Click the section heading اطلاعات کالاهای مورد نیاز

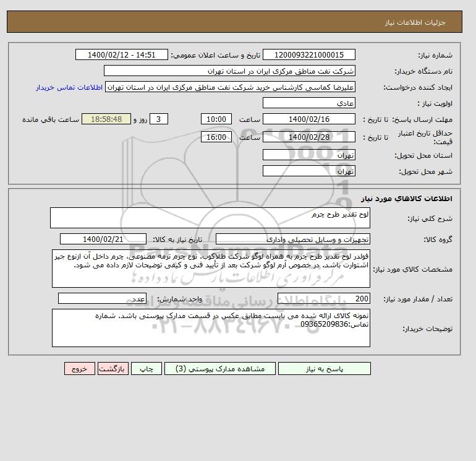click(x=407, y=199)
